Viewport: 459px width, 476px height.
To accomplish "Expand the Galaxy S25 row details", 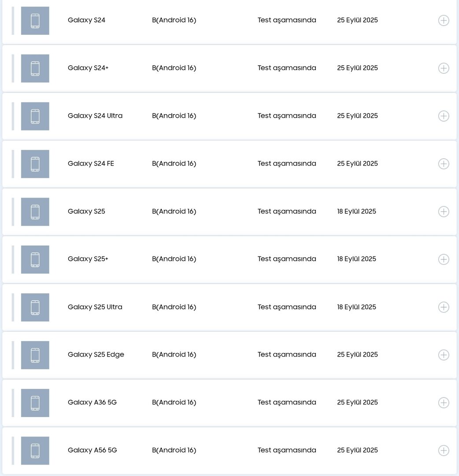I will [x=444, y=212].
